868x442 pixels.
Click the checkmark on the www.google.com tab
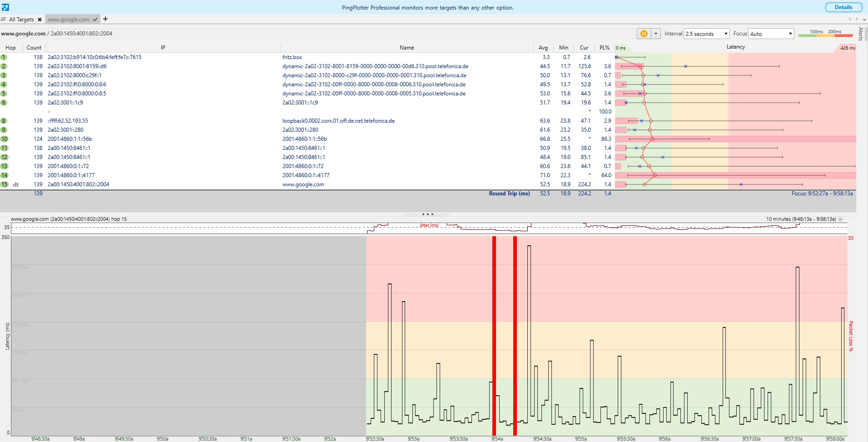point(95,20)
